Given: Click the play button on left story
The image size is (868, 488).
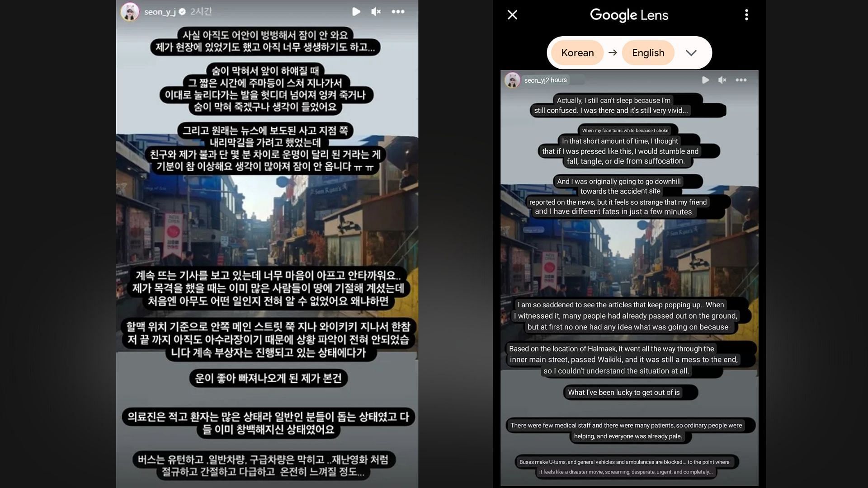Looking at the screenshot, I should point(356,11).
